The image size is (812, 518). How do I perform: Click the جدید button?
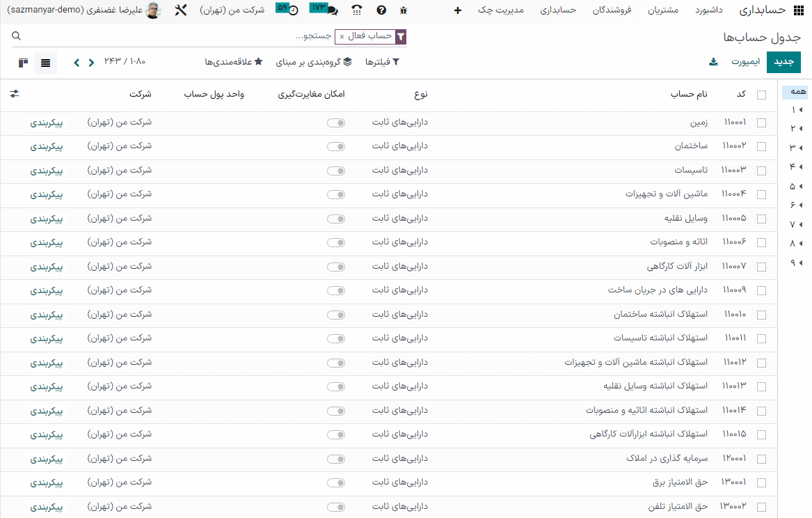[x=783, y=62]
